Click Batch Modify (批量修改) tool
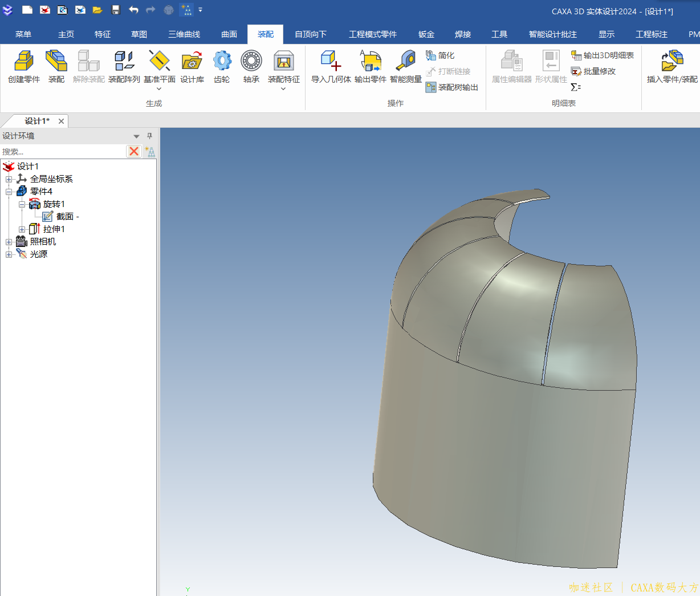This screenshot has height=596, width=700. pyautogui.click(x=593, y=71)
